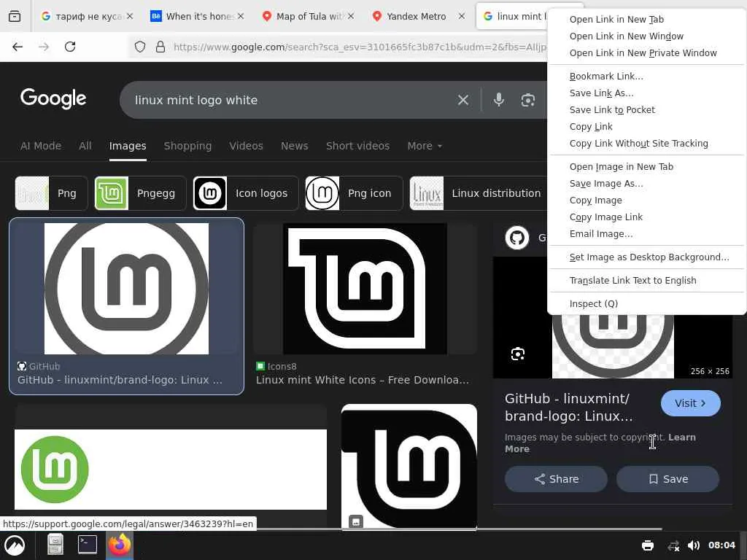
Task: Click the forward navigation arrow
Action: point(44,47)
